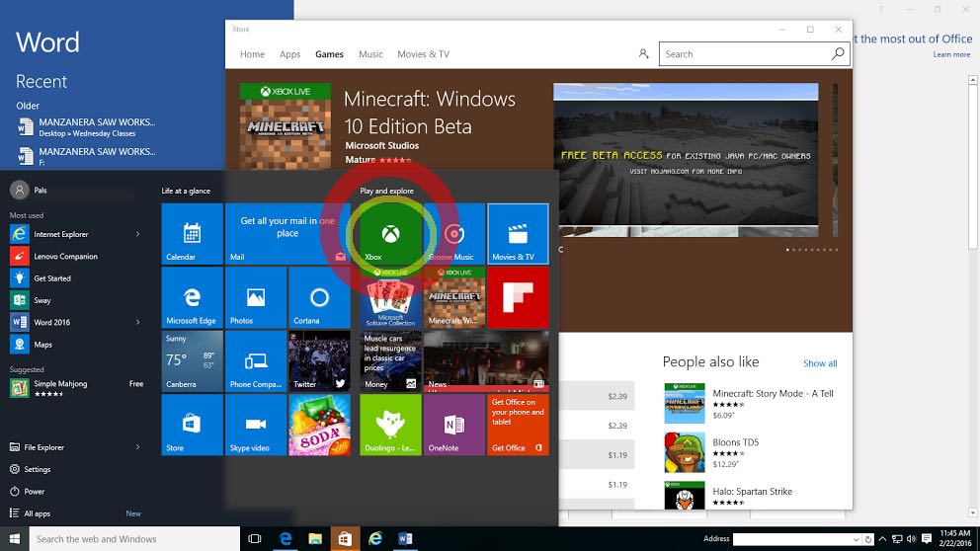Open Action Center notification icon
The height and width of the screenshot is (551, 980).
tap(927, 538)
